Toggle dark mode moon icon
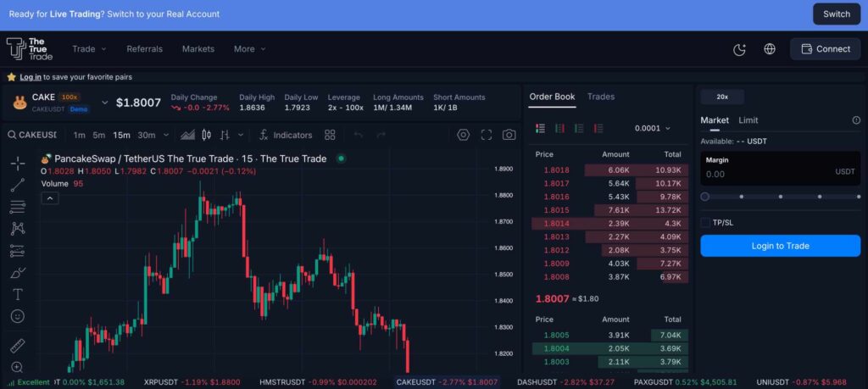This screenshot has height=389, width=868. point(739,49)
